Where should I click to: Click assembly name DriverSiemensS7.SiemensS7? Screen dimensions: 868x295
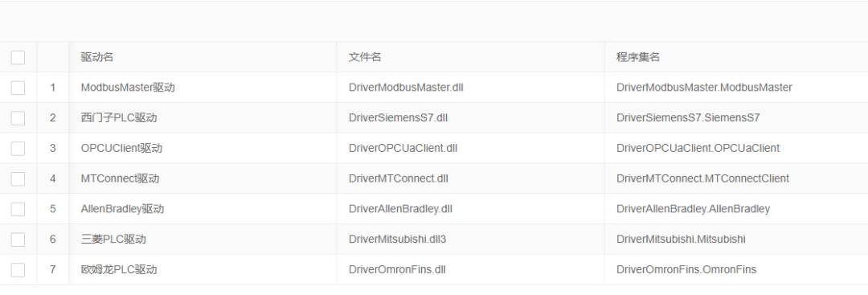(688, 118)
